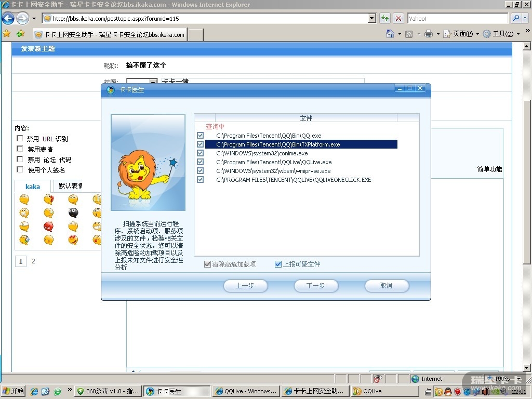Click the popup blocker status bar icon

(x=377, y=379)
